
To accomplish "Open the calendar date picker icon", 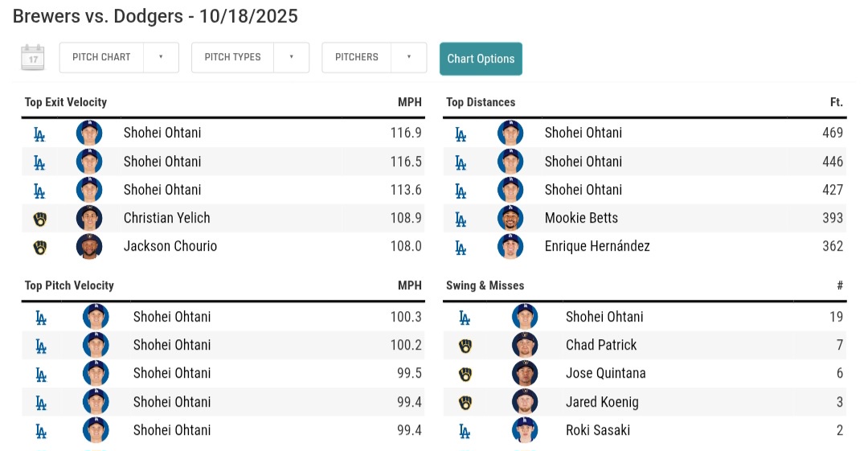I will pyautogui.click(x=32, y=58).
